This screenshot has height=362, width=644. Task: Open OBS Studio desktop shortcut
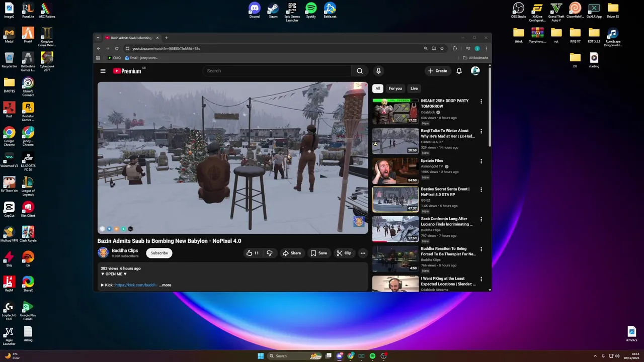[x=518, y=10]
